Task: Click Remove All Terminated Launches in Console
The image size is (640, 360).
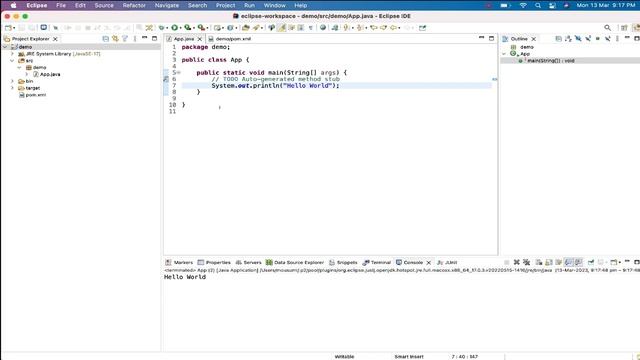Action: [x=527, y=262]
